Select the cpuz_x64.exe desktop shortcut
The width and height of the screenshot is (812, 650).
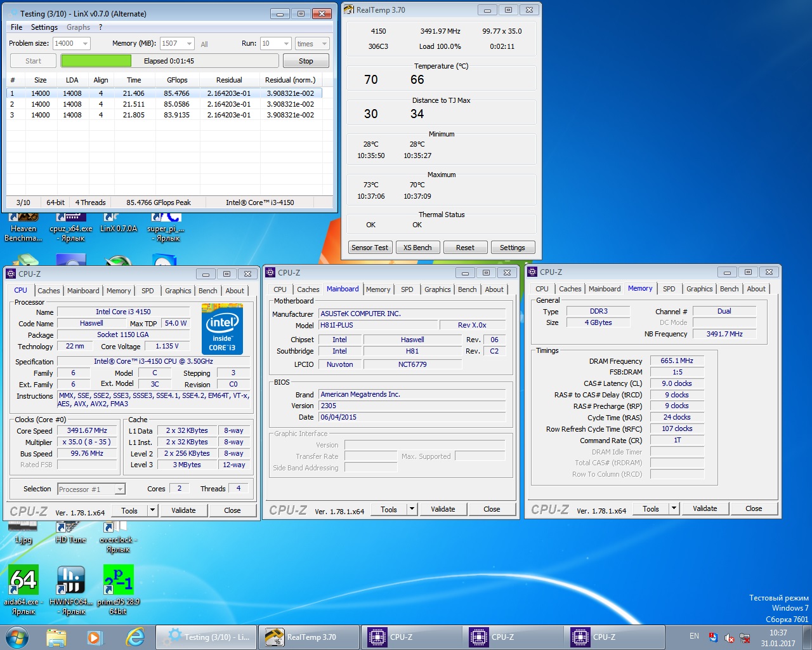[x=71, y=228]
